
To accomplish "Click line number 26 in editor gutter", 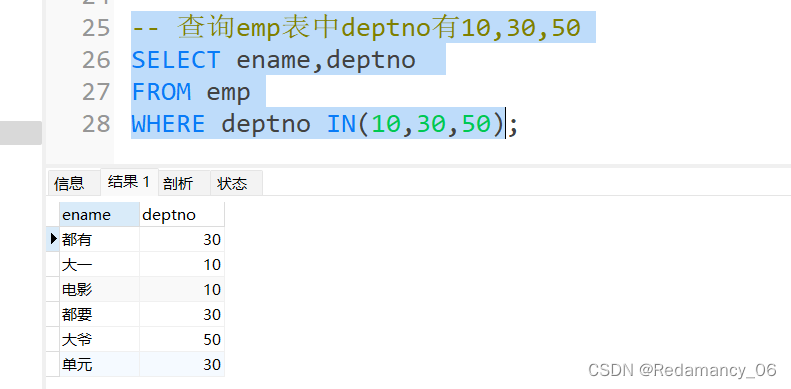I will point(96,60).
